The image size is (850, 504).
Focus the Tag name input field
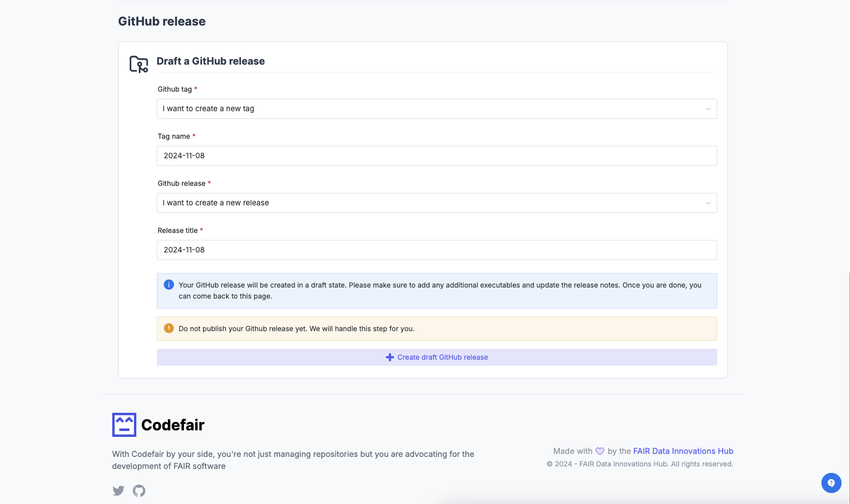tap(437, 156)
